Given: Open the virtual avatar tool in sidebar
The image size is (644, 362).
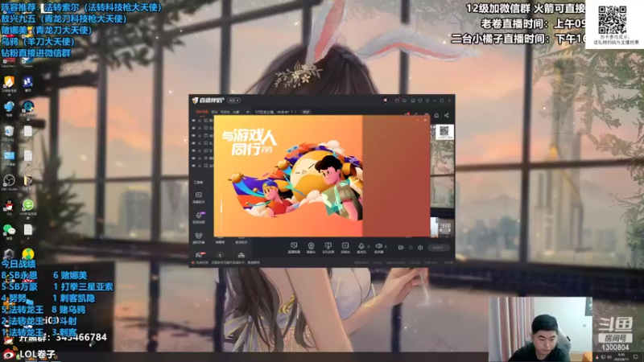Looking at the screenshot, I should [x=199, y=237].
